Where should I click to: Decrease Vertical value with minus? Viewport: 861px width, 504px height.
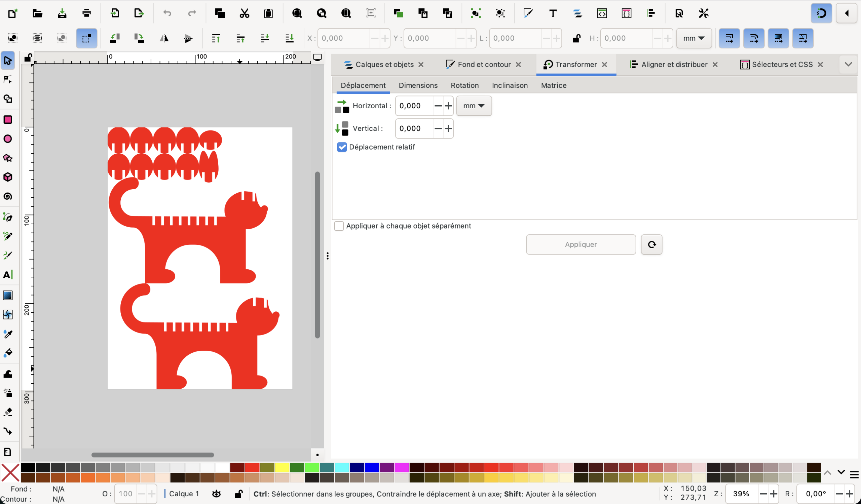point(438,129)
